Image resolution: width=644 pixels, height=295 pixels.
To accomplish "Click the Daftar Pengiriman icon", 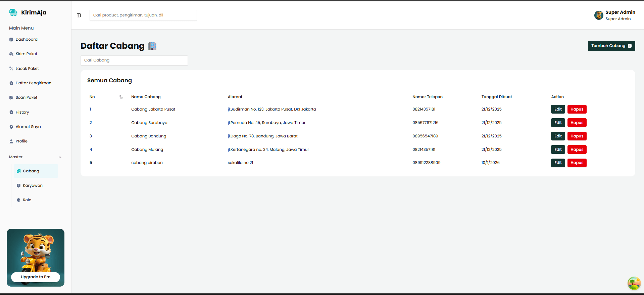I will click(11, 83).
